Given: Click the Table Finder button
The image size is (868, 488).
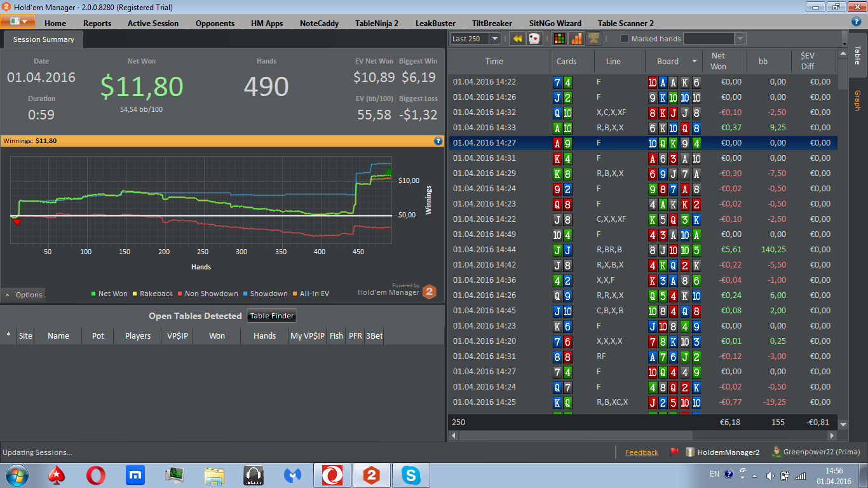Looking at the screenshot, I should click(x=271, y=316).
